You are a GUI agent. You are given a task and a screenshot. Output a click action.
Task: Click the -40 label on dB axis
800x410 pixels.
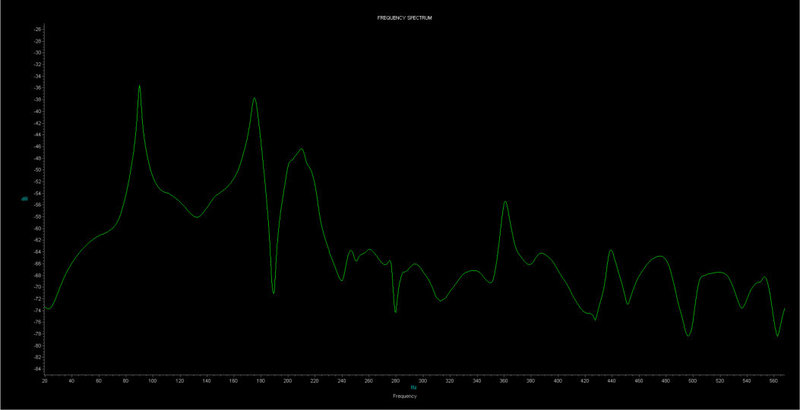(37, 112)
